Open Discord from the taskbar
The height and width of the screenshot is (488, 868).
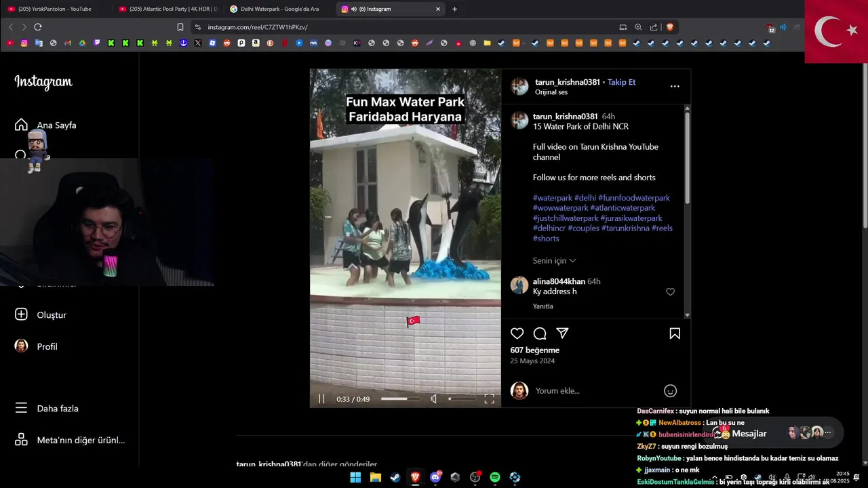(x=435, y=477)
